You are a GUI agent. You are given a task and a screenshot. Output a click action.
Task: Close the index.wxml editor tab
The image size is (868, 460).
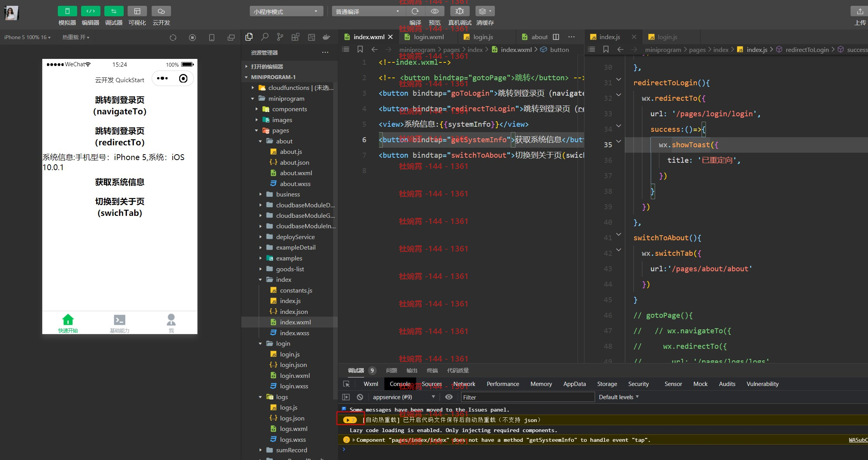pyautogui.click(x=391, y=37)
